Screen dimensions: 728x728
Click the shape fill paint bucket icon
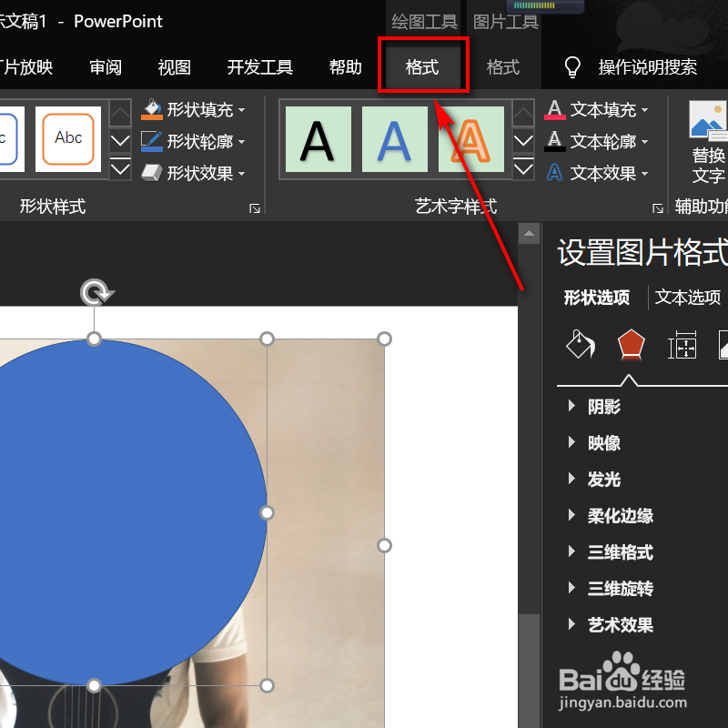click(152, 109)
